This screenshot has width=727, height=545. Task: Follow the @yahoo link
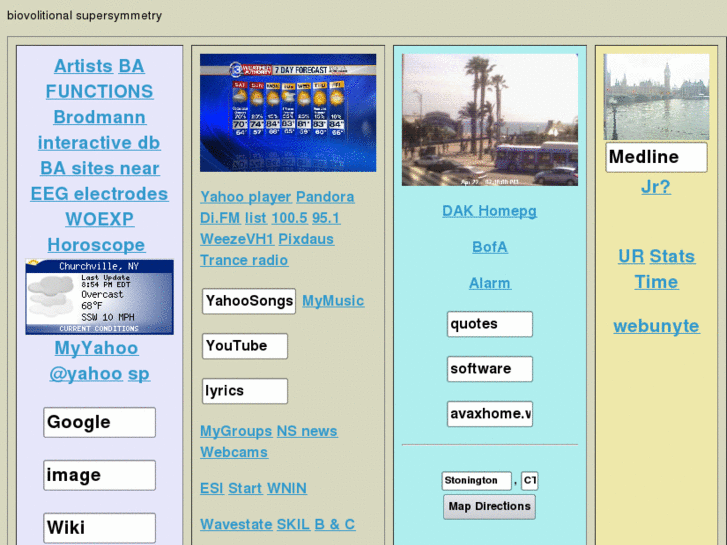point(86,373)
